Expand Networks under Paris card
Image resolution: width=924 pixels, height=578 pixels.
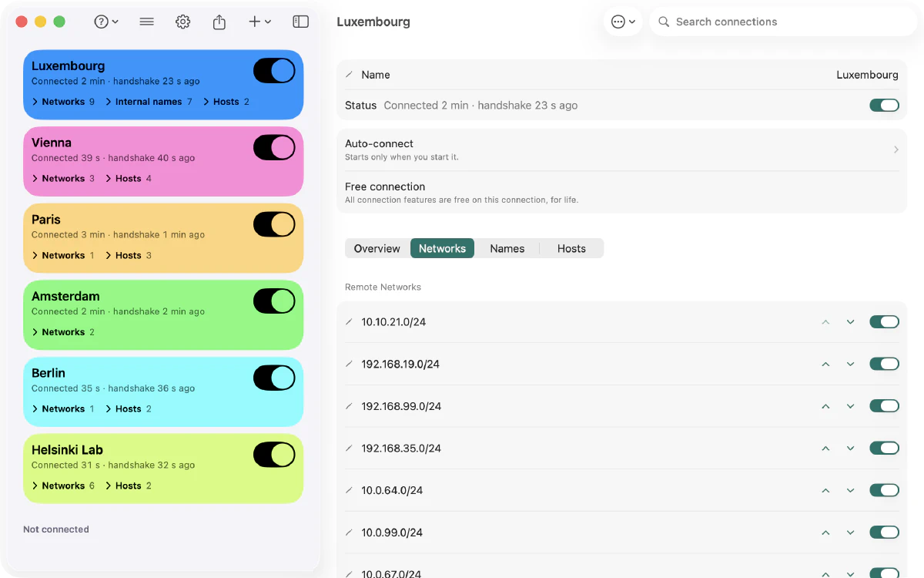[63, 255]
